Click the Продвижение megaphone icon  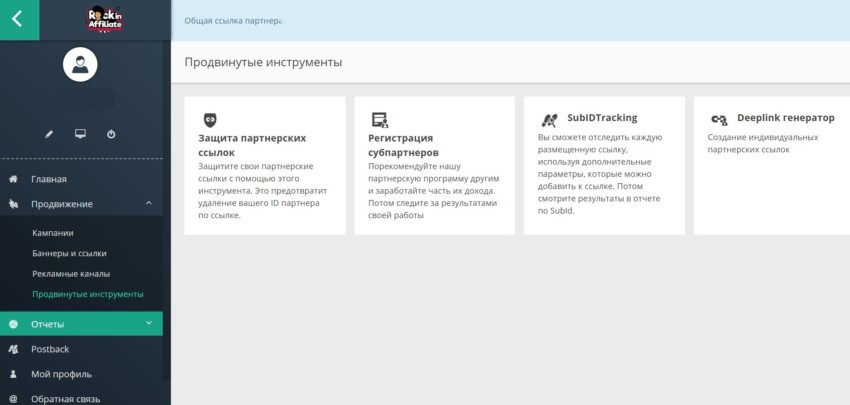click(x=14, y=204)
